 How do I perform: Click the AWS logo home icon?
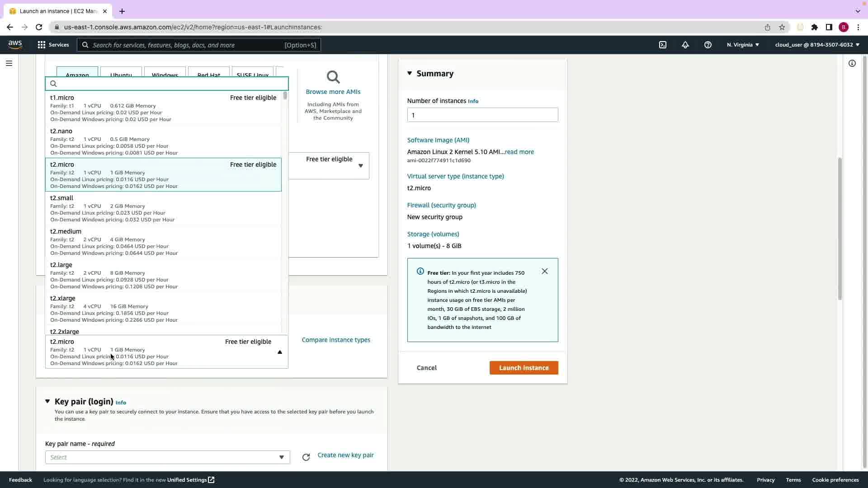tap(15, 44)
